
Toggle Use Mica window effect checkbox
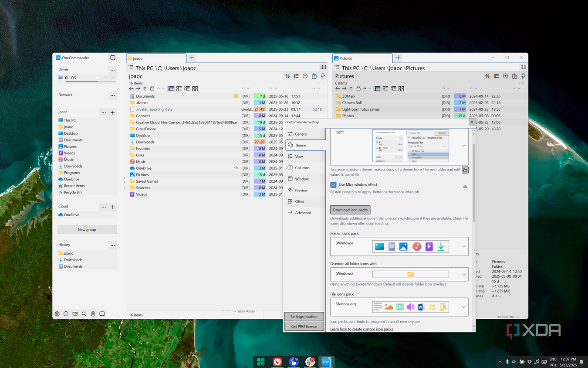pyautogui.click(x=334, y=185)
